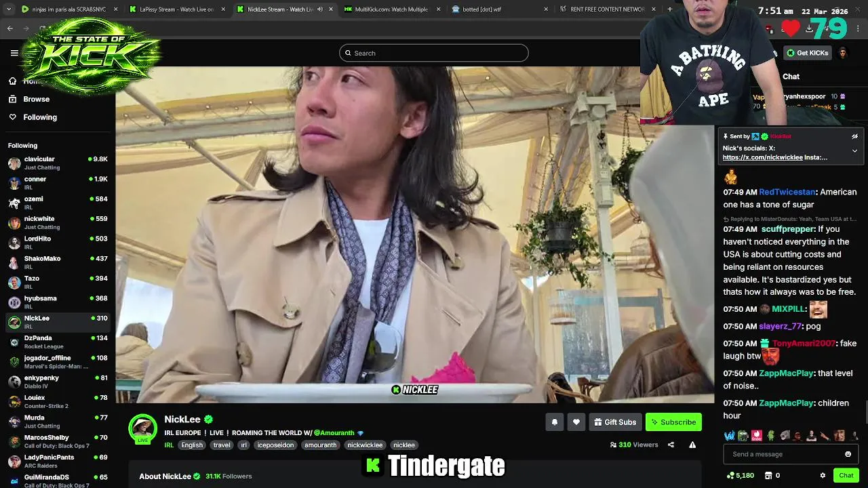
Task: Open conner's IRL channel
Action: click(58, 183)
